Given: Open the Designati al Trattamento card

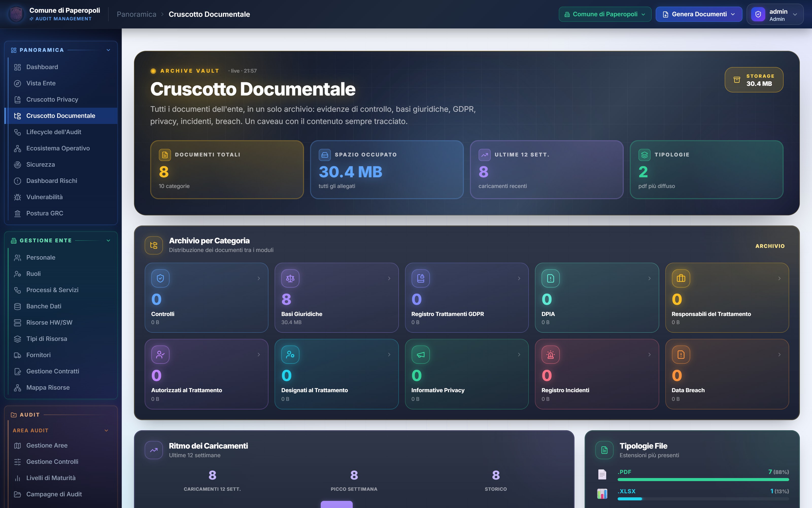Looking at the screenshot, I should (x=336, y=374).
